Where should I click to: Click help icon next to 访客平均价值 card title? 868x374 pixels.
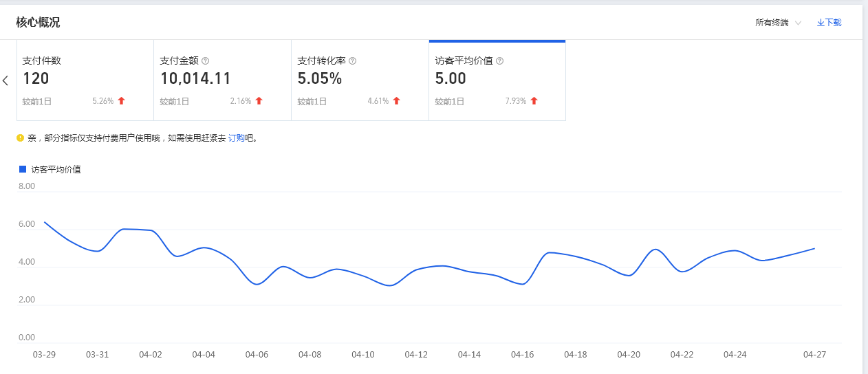point(500,60)
